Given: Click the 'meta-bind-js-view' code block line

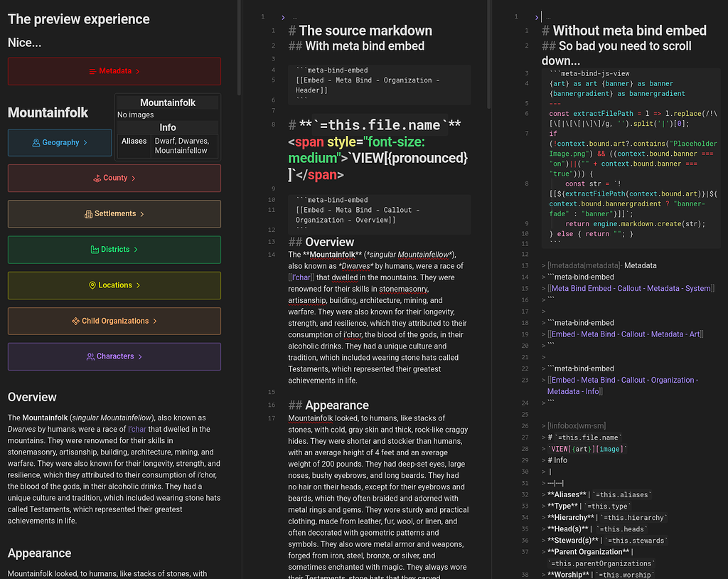Looking at the screenshot, I should coord(589,73).
